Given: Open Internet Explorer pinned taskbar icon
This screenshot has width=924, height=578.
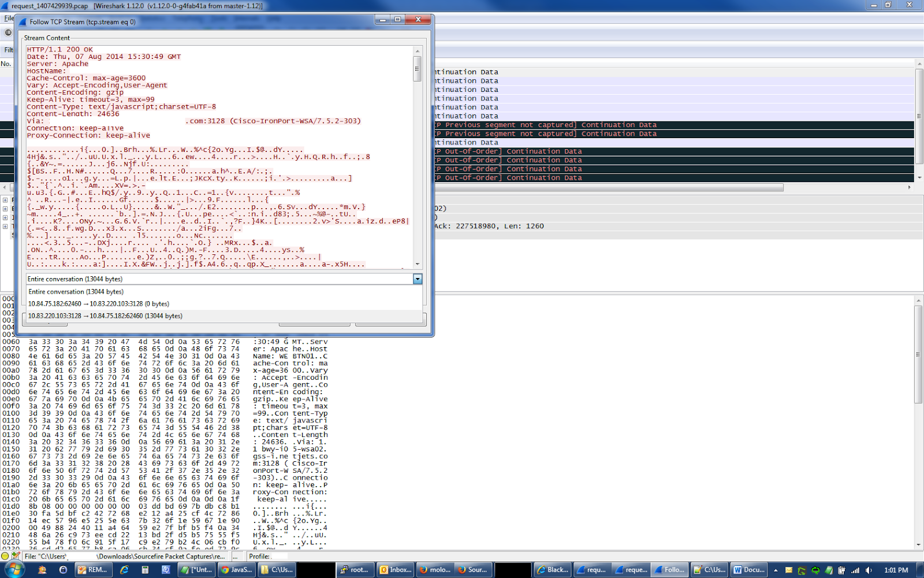Looking at the screenshot, I should coord(124,569).
